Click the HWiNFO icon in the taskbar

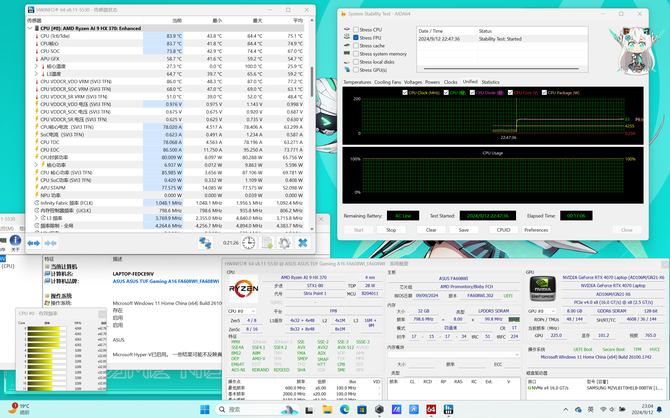(x=448, y=409)
